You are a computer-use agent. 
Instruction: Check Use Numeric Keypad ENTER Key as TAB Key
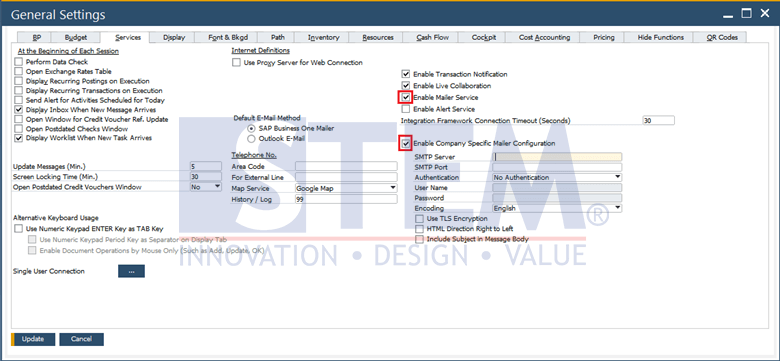pyautogui.click(x=19, y=229)
